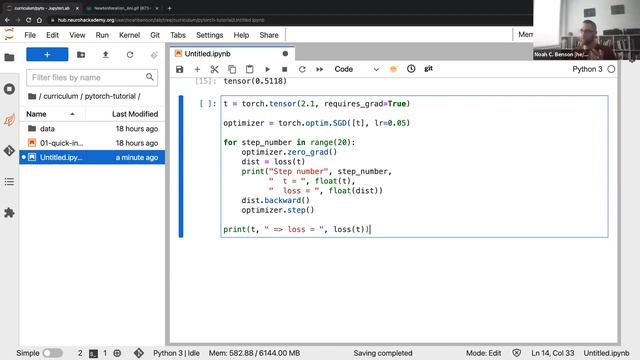Image resolution: width=640 pixels, height=360 pixels.
Task: Switch to the second browser tab
Action: [122, 8]
